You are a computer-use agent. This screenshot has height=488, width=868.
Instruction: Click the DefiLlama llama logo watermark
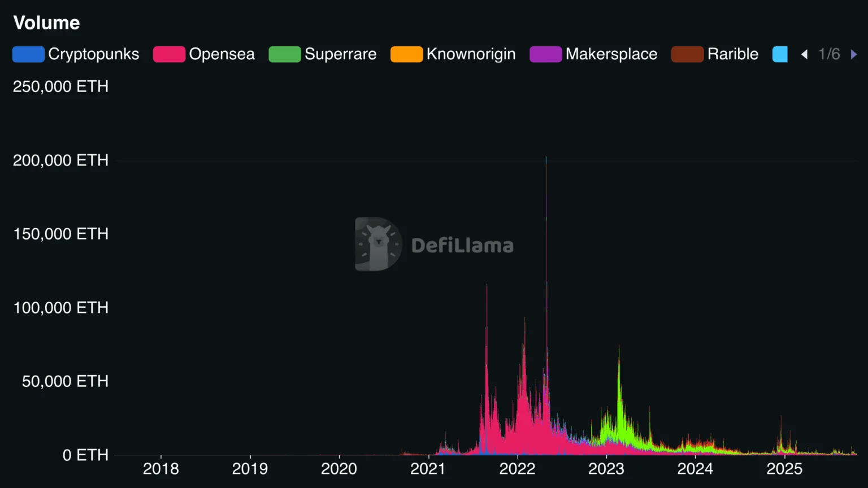[378, 244]
